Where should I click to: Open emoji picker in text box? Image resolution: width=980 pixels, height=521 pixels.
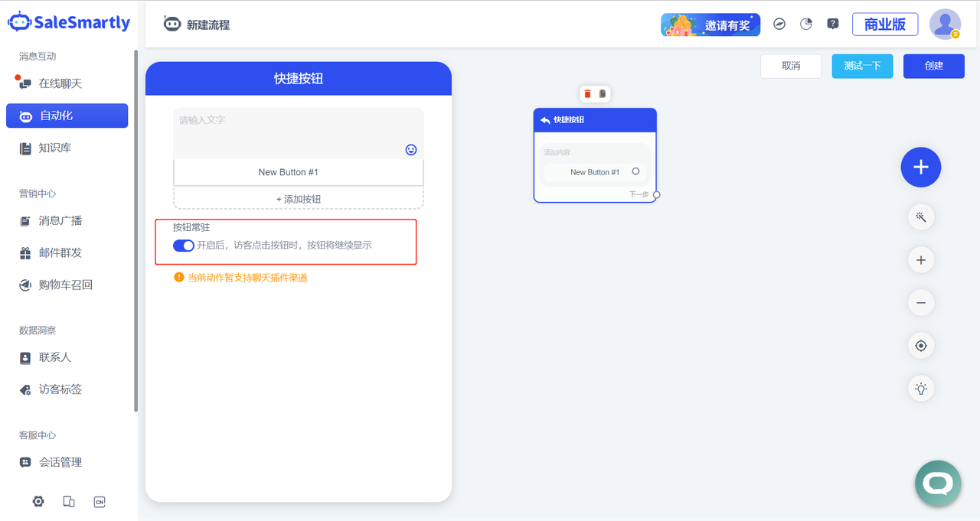(411, 150)
